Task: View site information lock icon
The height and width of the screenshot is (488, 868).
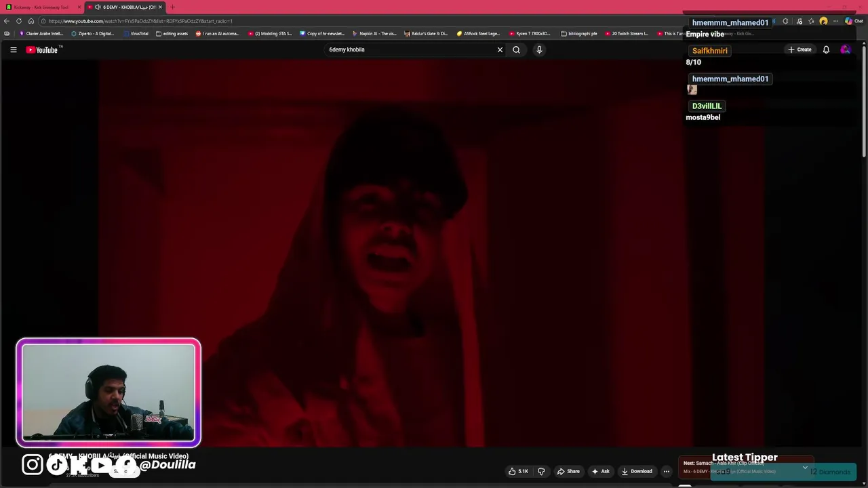Action: [x=43, y=21]
